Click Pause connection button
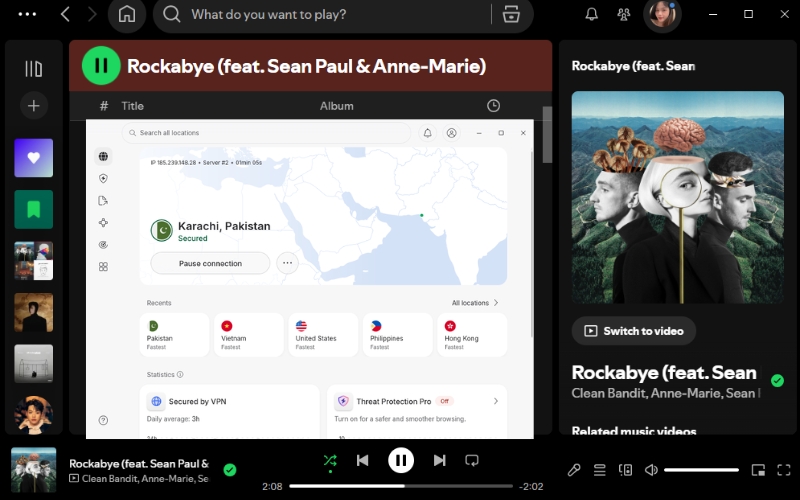The image size is (800, 500). (x=210, y=263)
